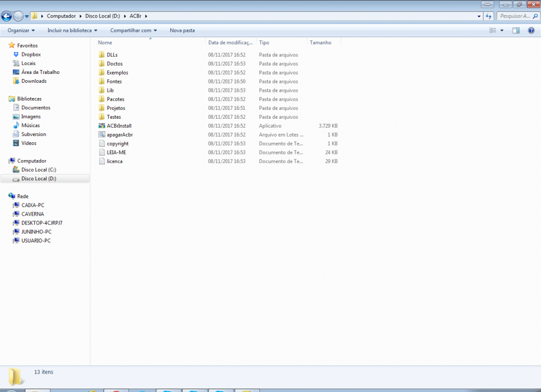Change view with the view icon
Screen dimensions: 541x392
[x=493, y=30]
